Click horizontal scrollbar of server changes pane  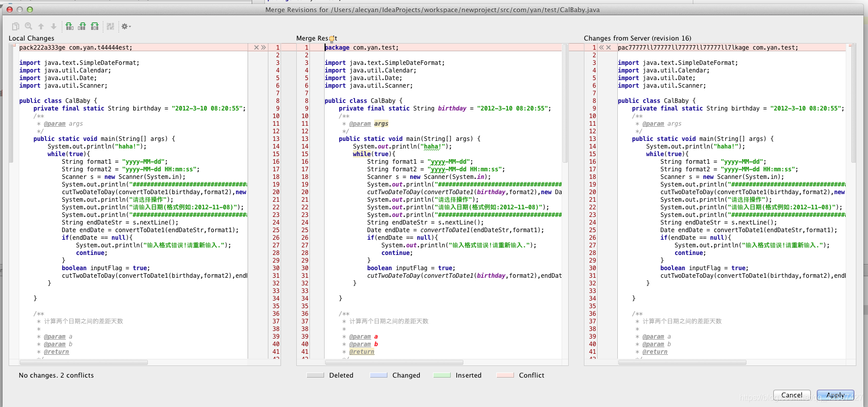coord(682,362)
